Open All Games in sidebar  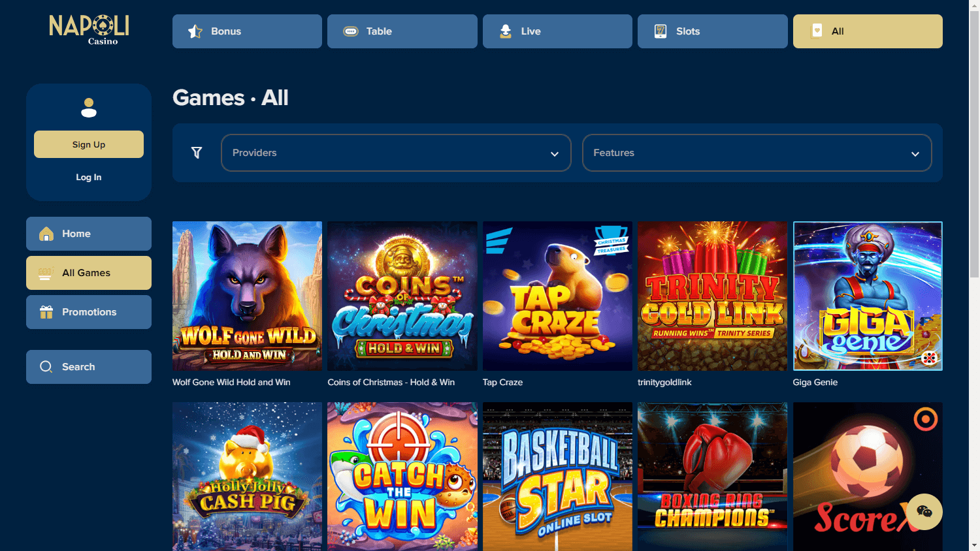click(x=89, y=273)
